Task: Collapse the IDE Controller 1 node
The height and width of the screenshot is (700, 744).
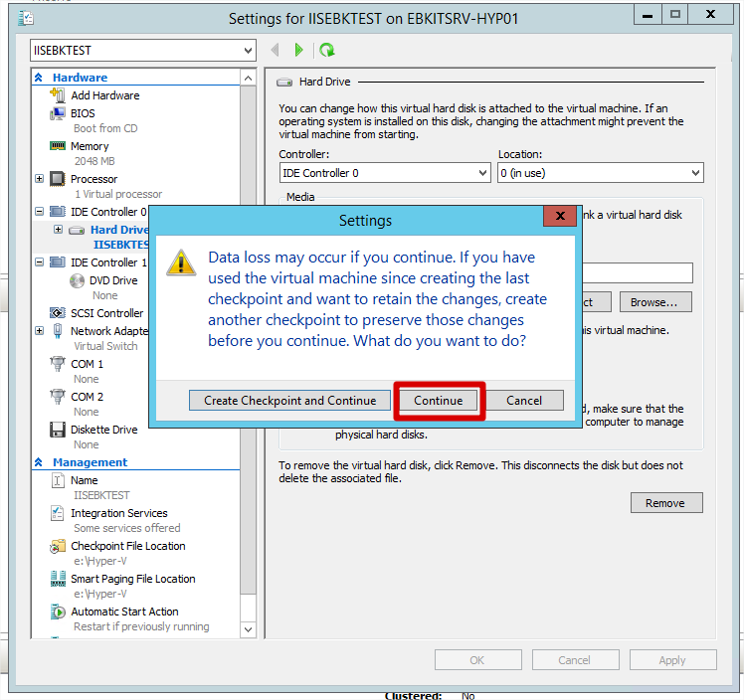Action: point(40,262)
